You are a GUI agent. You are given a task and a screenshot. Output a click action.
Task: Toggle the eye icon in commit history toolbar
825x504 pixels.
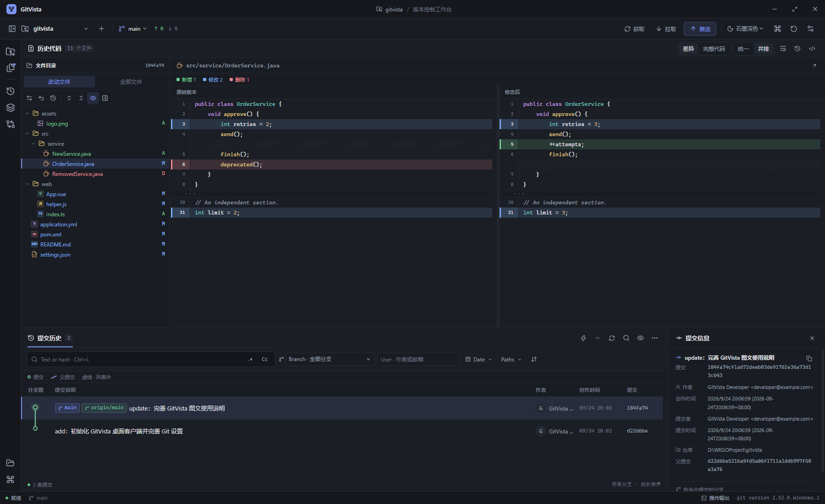[640, 338]
